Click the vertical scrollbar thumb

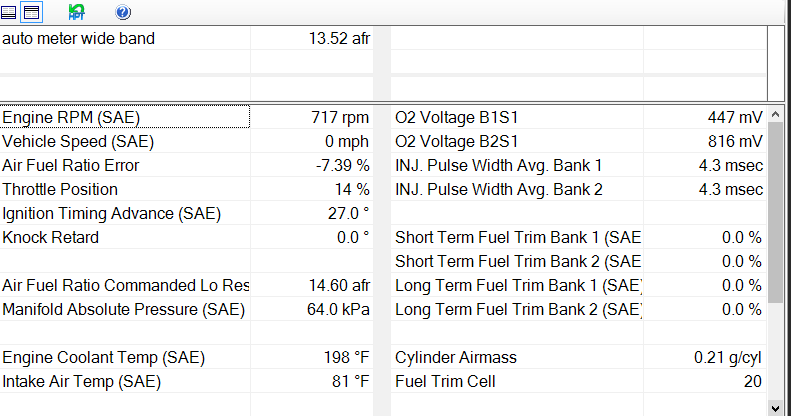775,210
